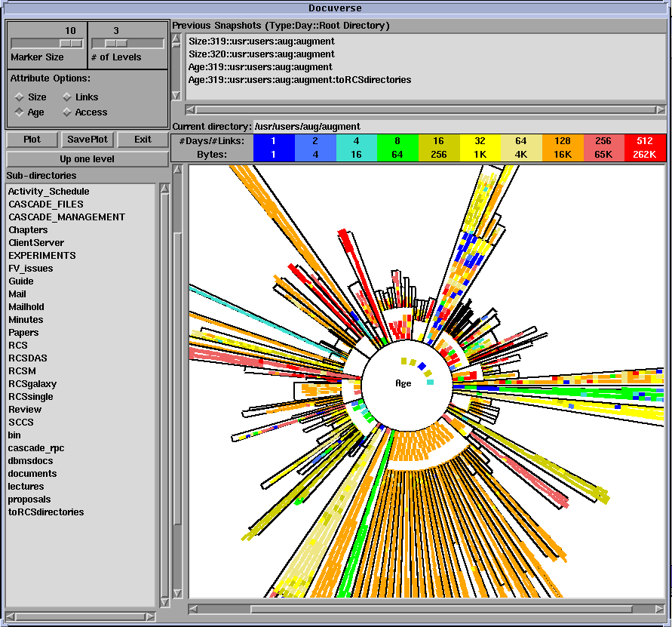Click snapshots horizontal scroll-right arrow
Image resolution: width=672 pixels, height=627 pixels.
pos(661,110)
